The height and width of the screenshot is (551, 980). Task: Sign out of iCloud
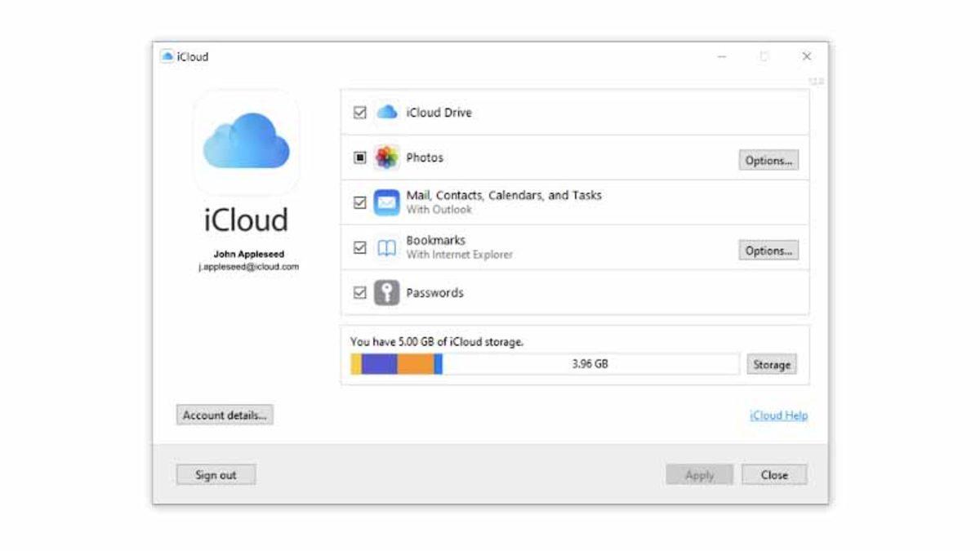tap(216, 474)
